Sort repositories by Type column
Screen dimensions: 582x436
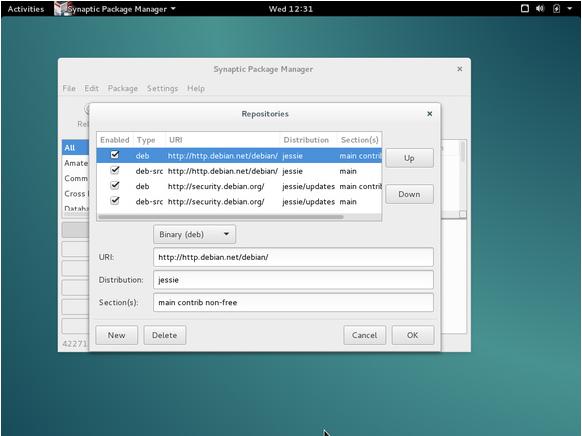pos(149,140)
